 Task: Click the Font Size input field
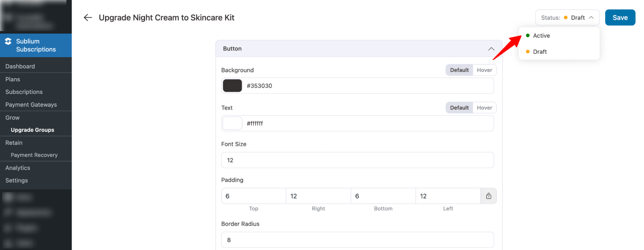coord(357,160)
